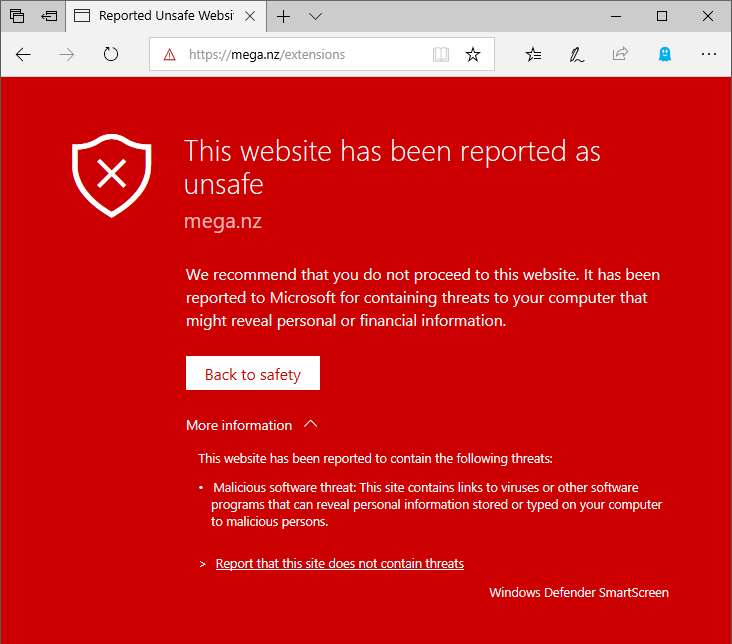732x644 pixels.
Task: Open a new tab with plus button
Action: [x=283, y=17]
